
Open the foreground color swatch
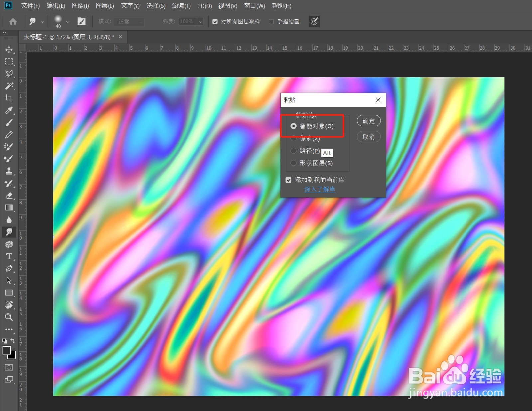click(6, 350)
